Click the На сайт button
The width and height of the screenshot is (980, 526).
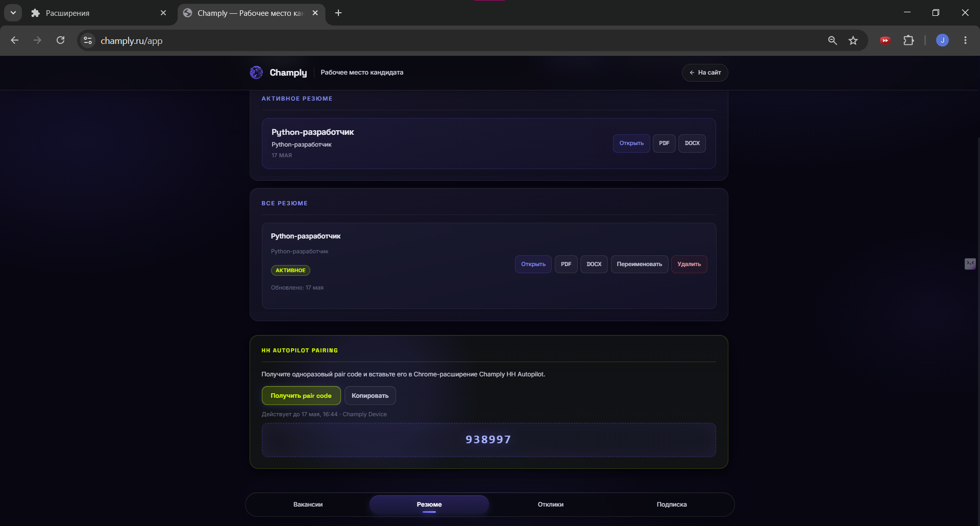pos(705,73)
